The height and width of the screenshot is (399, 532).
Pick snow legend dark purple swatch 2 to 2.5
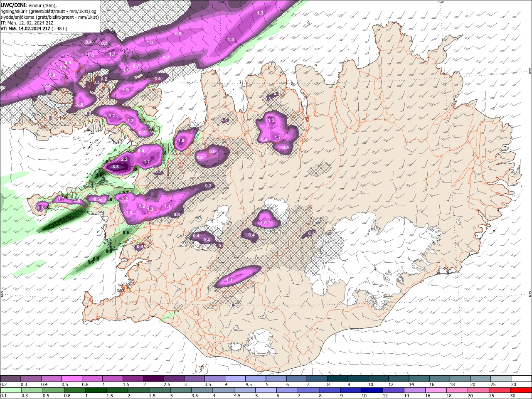click(153, 379)
